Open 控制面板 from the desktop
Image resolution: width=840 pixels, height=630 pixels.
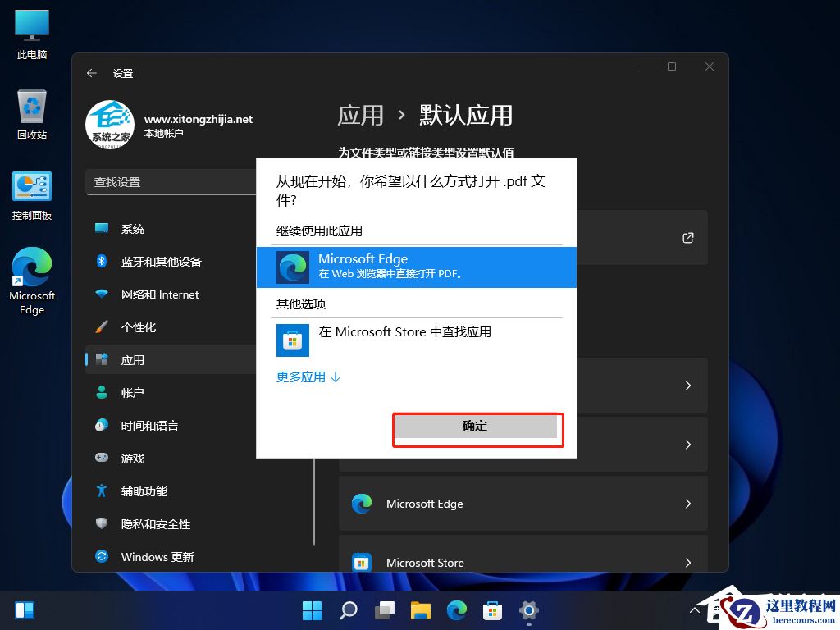click(30, 193)
